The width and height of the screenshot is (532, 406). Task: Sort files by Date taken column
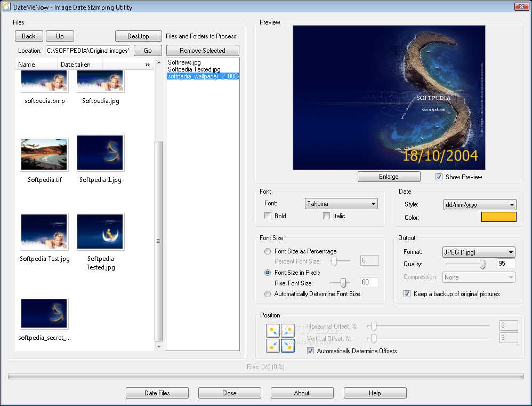tap(80, 64)
